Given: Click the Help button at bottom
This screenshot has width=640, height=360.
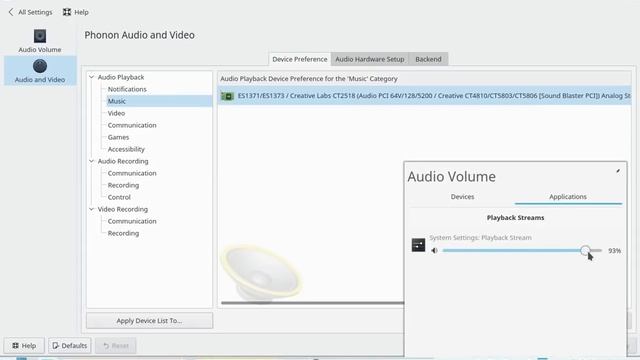Looking at the screenshot, I should 24,346.
